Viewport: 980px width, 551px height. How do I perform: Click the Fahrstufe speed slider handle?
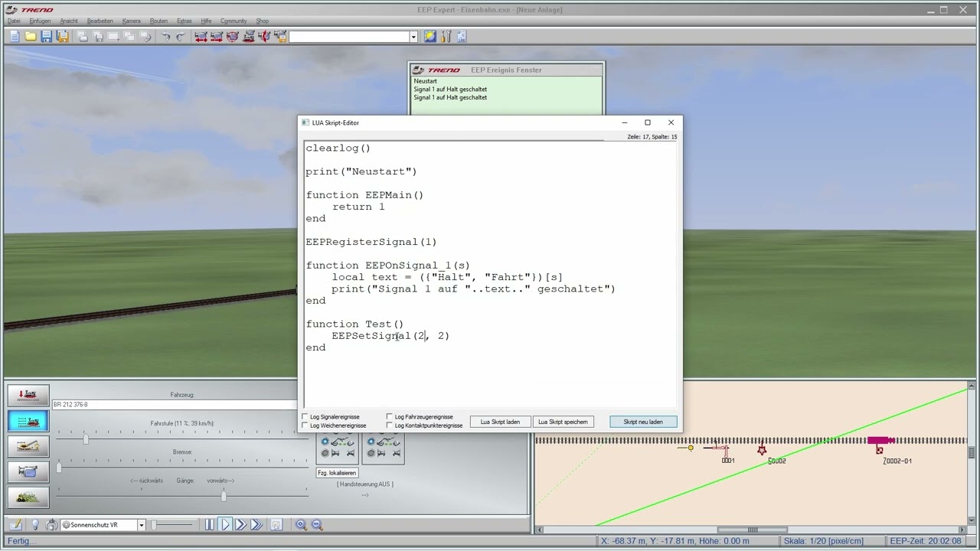click(86, 439)
